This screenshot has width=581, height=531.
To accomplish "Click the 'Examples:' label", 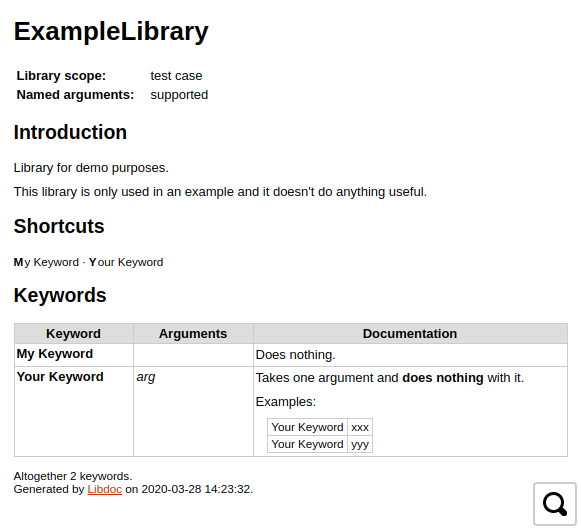I will 286,402.
